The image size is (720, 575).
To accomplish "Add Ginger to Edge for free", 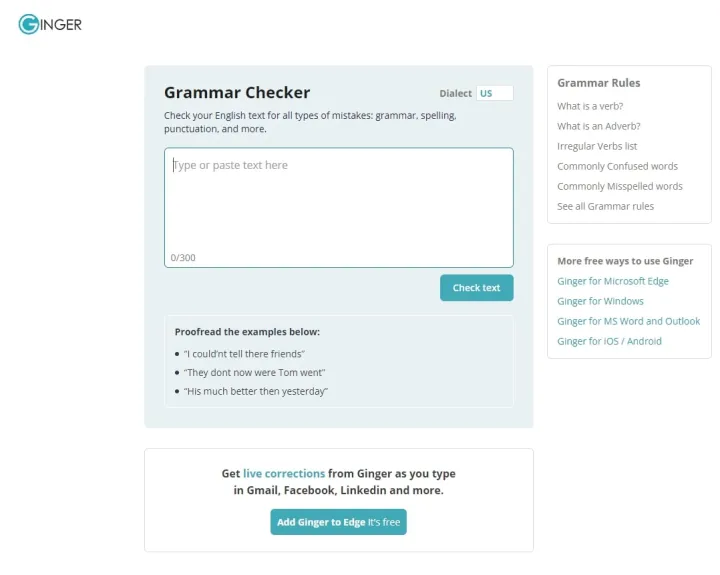I will tap(338, 522).
